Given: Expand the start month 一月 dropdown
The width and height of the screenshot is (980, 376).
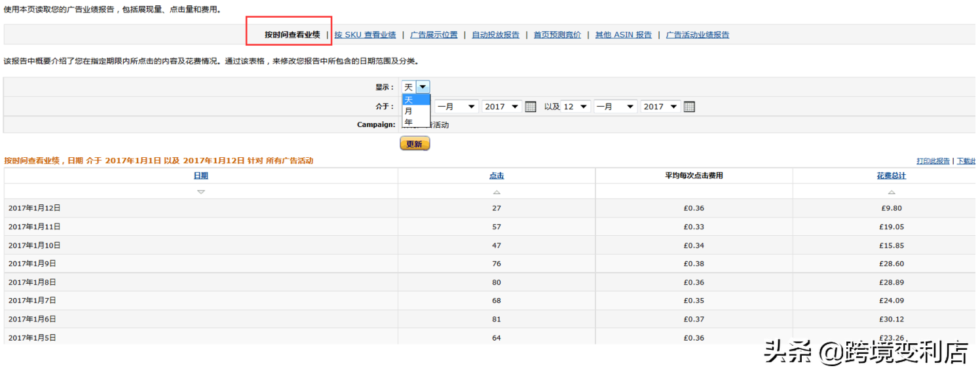Looking at the screenshot, I should [x=457, y=107].
